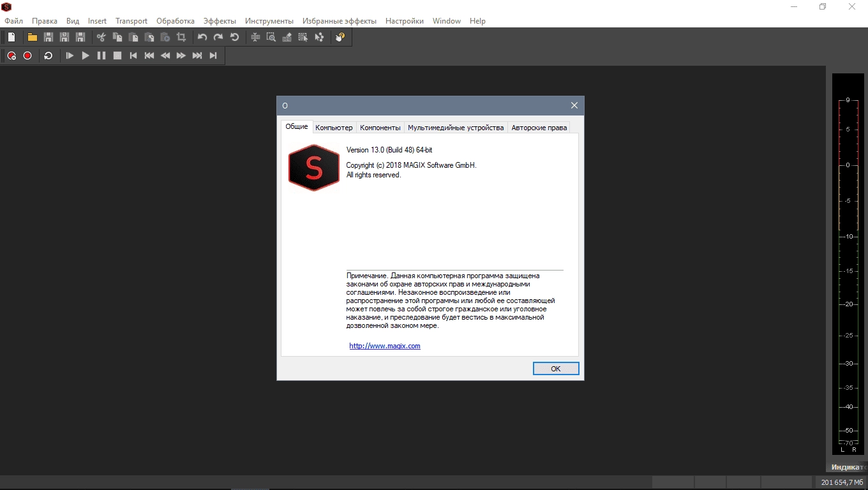Activate What's This help icon
This screenshot has height=490, width=868.
coord(340,37)
